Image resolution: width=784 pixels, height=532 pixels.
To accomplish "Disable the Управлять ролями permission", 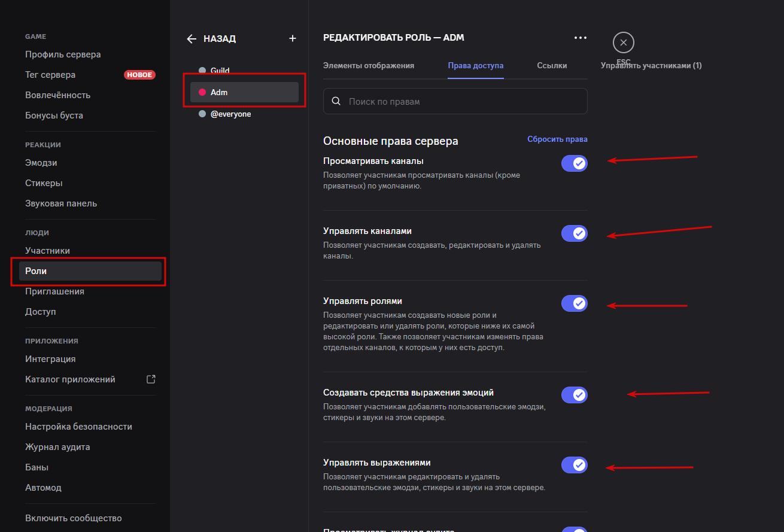I will point(574,303).
